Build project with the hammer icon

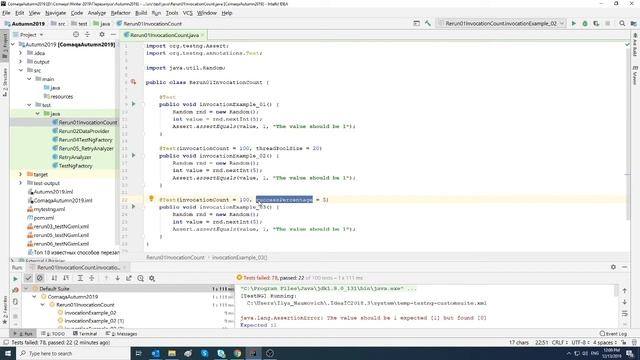click(x=428, y=24)
